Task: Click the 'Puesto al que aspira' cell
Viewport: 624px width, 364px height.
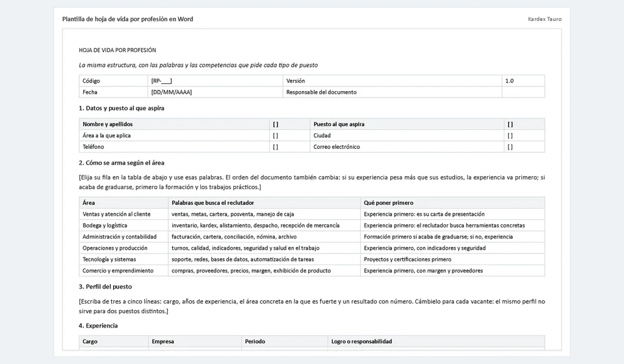Action: 407,124
